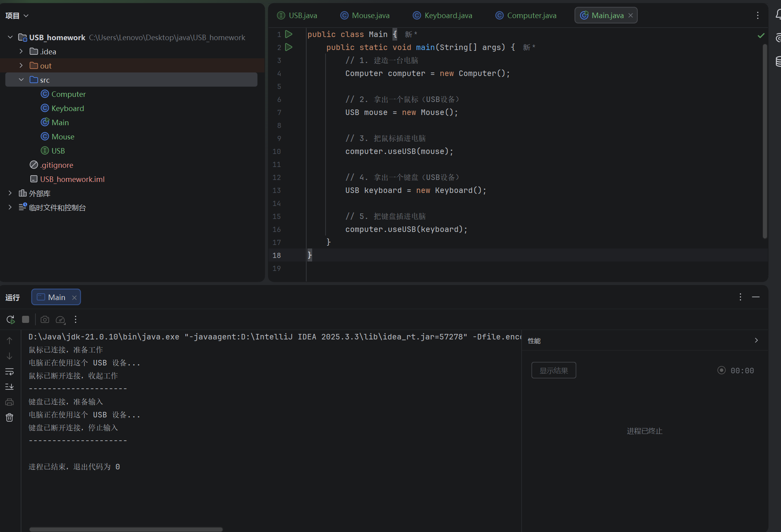Click the record circle beside 00:00 timer
Viewport: 781px width, 532px height.
point(721,370)
